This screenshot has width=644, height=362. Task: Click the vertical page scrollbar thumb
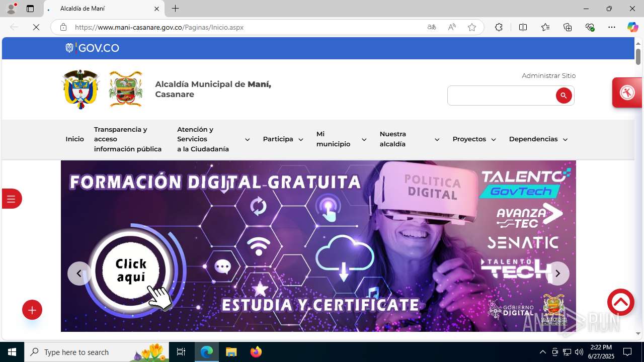click(x=638, y=56)
